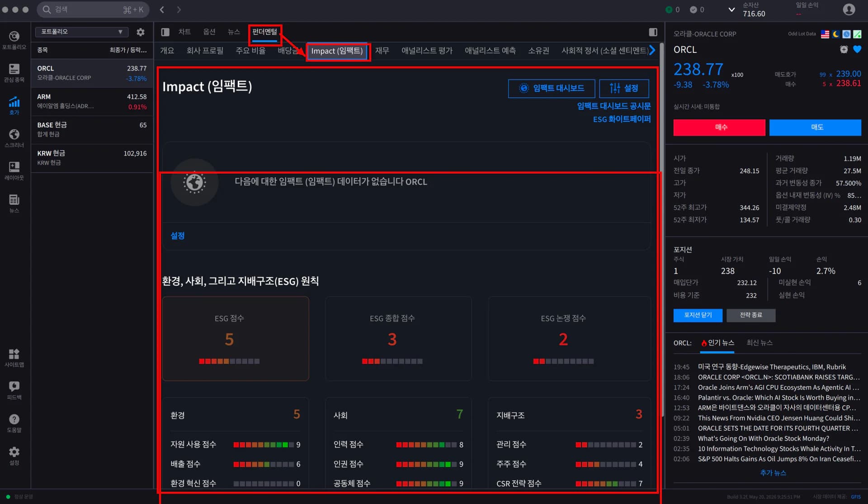Open the 스크리너 sidebar icon
This screenshot has height=504, width=868.
14,138
